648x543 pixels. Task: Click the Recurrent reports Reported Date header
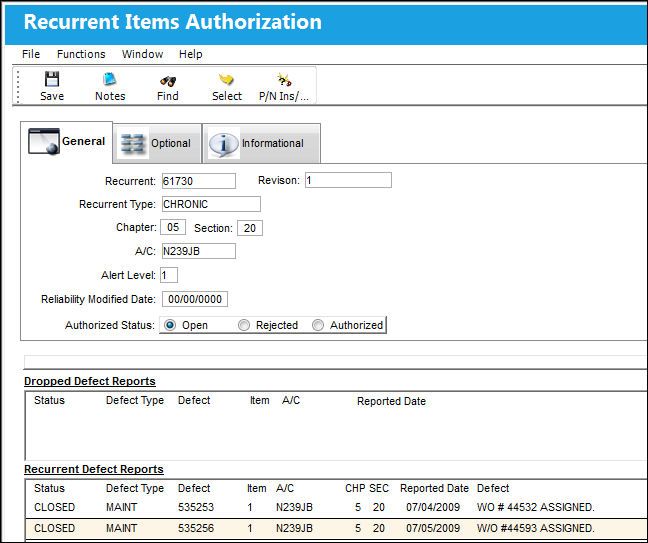tap(434, 488)
